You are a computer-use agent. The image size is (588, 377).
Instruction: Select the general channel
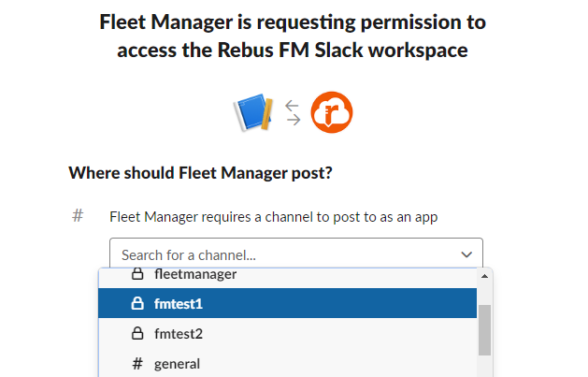pyautogui.click(x=177, y=363)
